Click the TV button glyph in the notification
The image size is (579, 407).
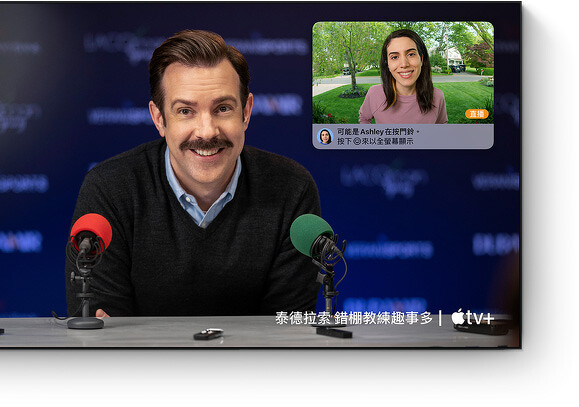pyautogui.click(x=357, y=141)
